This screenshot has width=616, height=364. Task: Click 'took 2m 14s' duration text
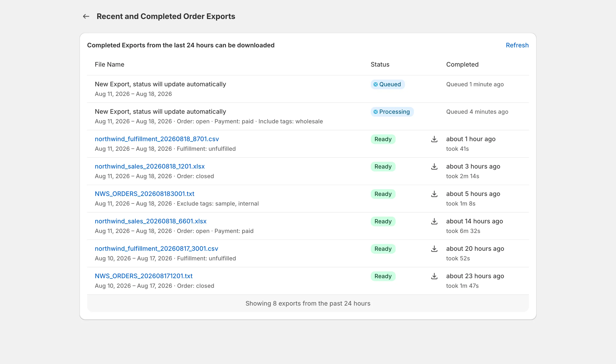coord(463,176)
